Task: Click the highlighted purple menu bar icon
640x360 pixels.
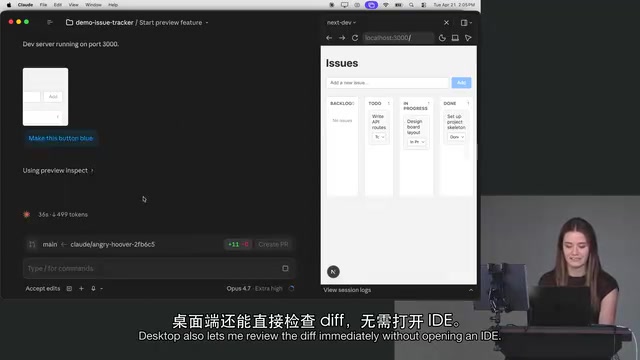Action: tap(371, 5)
